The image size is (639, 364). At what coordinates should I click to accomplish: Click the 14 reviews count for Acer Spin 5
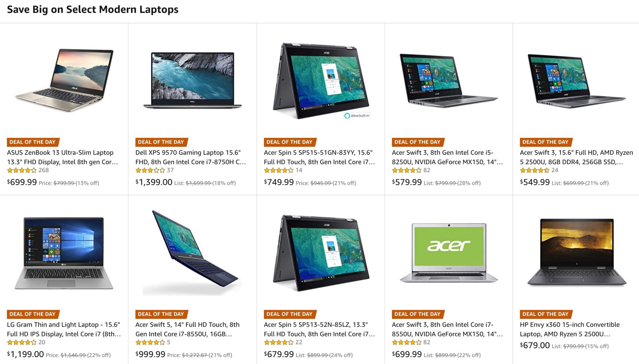click(299, 170)
